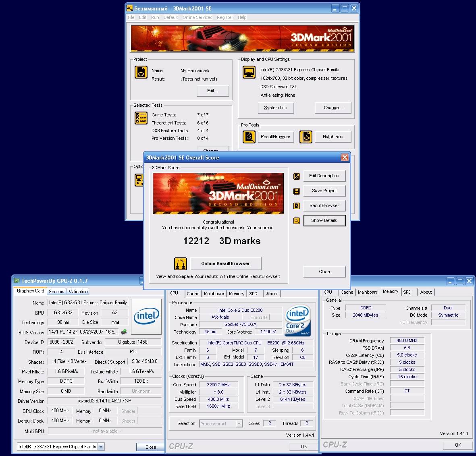Switch to About tab in left CPU-Z window
Screen dimensions: 476x456
tap(272, 294)
